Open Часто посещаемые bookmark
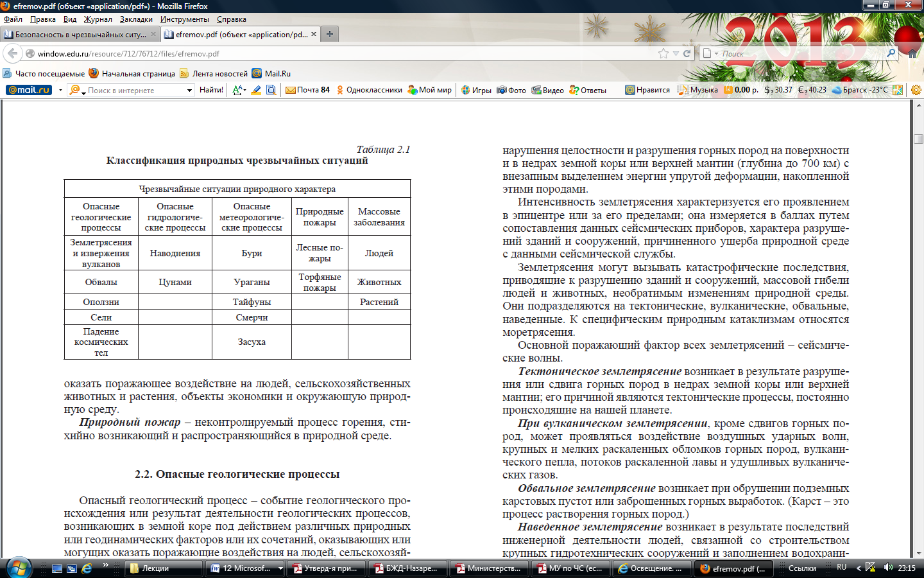This screenshot has width=924, height=578. (44, 73)
